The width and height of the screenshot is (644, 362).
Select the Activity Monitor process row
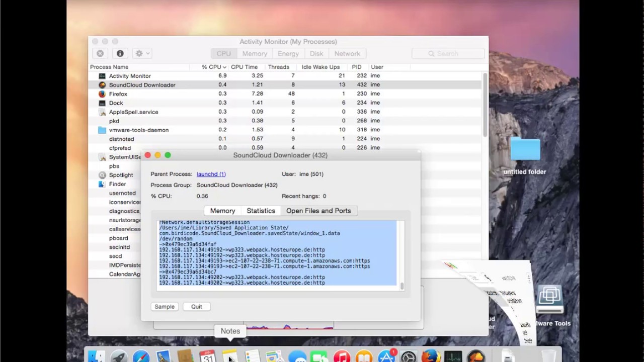pyautogui.click(x=285, y=76)
